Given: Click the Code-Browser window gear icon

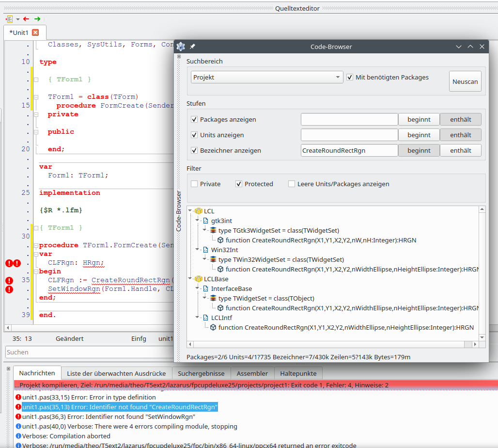Looking at the screenshot, I should click(181, 47).
